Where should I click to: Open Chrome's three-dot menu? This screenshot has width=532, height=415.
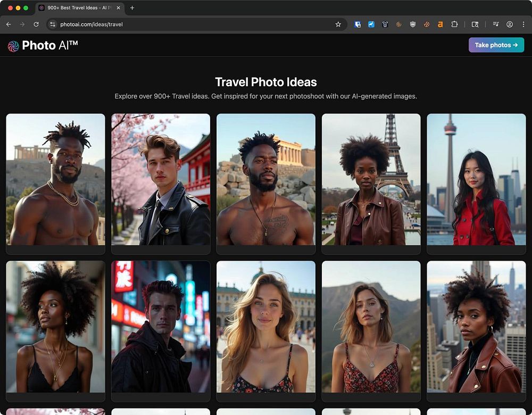523,24
